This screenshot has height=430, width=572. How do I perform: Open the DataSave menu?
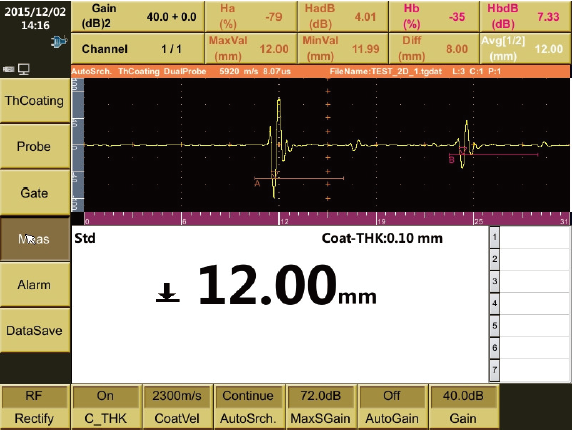35,330
